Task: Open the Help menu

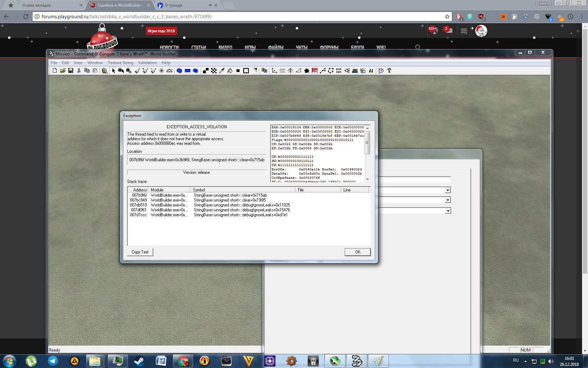Action: pyautogui.click(x=166, y=63)
